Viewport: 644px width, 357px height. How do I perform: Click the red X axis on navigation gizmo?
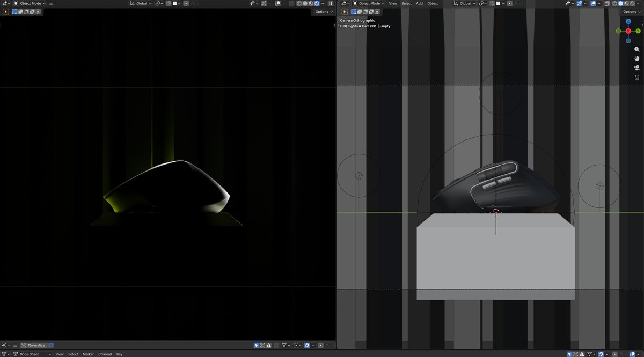628,31
